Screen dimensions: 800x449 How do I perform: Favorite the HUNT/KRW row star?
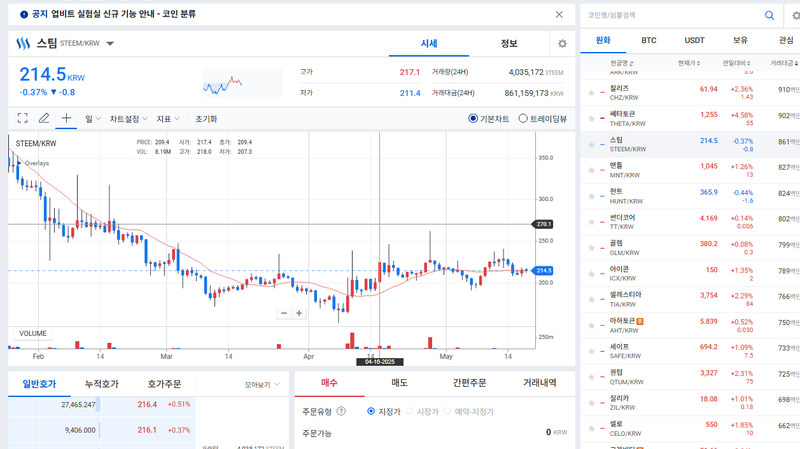coord(591,196)
